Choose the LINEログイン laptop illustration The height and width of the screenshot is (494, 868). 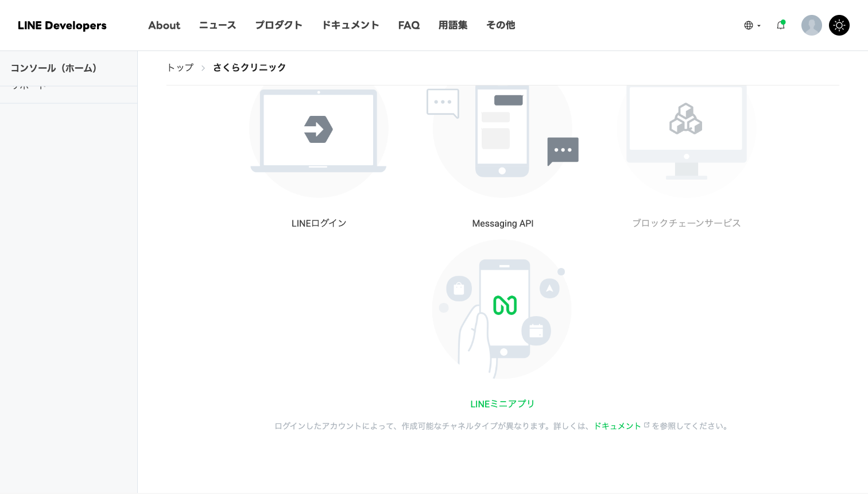pyautogui.click(x=319, y=141)
